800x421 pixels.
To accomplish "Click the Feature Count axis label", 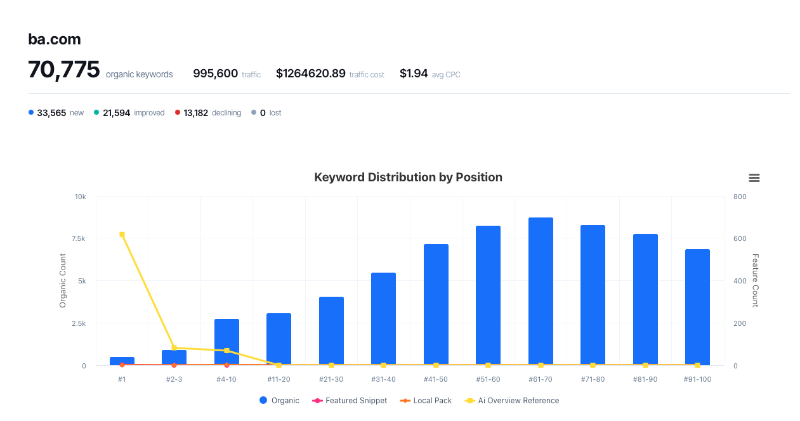I will tap(756, 280).
